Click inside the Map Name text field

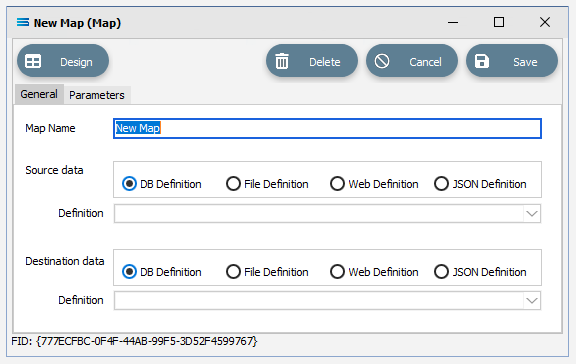327,128
